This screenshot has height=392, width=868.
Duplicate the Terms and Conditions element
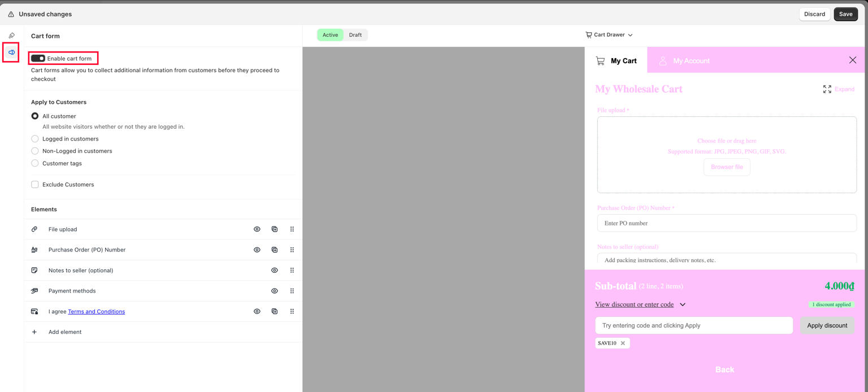(x=275, y=311)
